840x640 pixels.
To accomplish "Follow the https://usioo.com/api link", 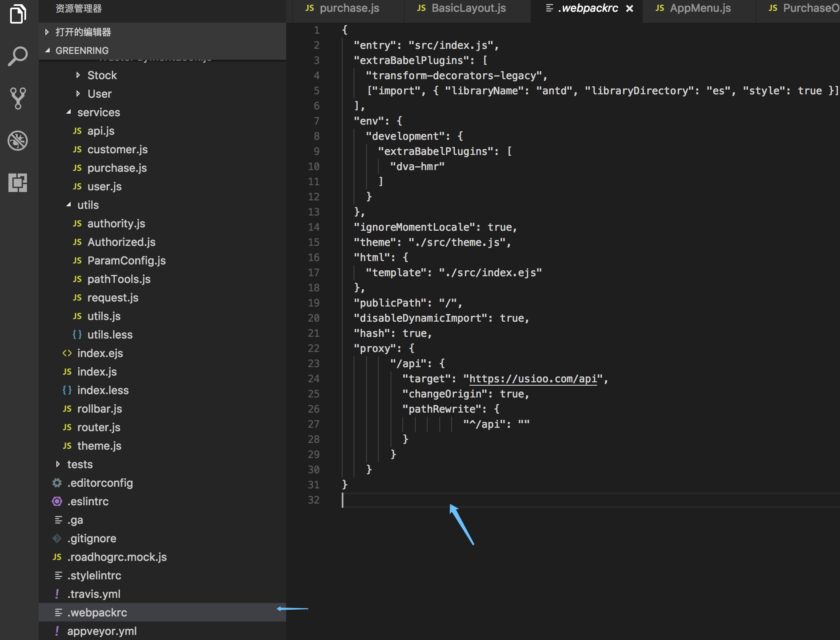I will pyautogui.click(x=533, y=379).
